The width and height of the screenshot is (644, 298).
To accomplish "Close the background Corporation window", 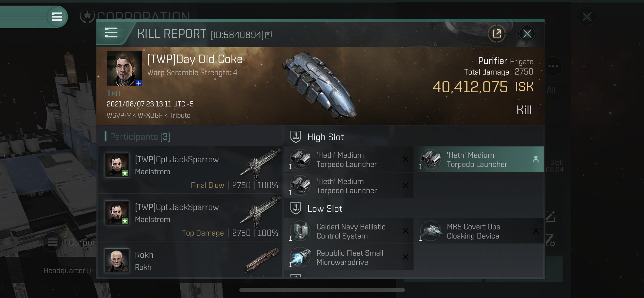I will click(587, 17).
